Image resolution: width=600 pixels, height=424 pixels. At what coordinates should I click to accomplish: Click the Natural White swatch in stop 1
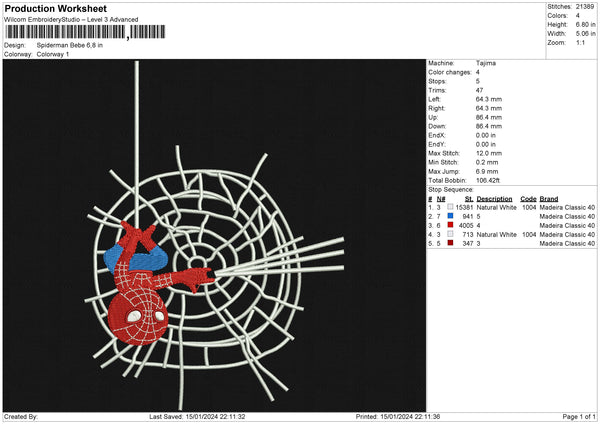tap(450, 207)
